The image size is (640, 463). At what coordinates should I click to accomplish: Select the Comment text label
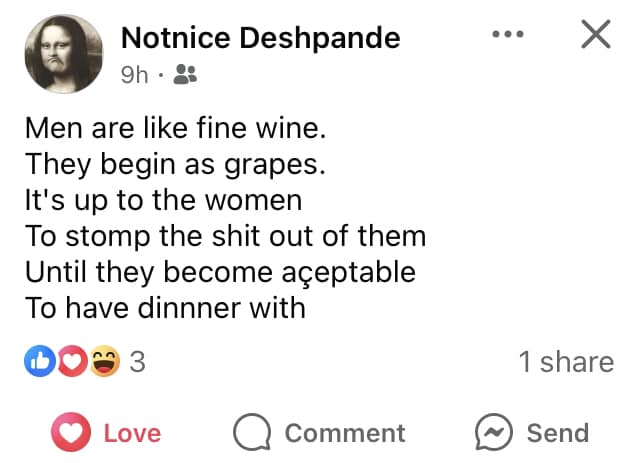(345, 433)
